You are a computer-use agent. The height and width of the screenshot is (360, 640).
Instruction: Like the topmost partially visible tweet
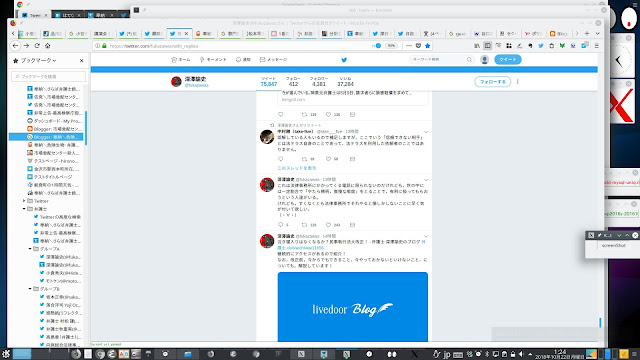pyautogui.click(x=328, y=114)
